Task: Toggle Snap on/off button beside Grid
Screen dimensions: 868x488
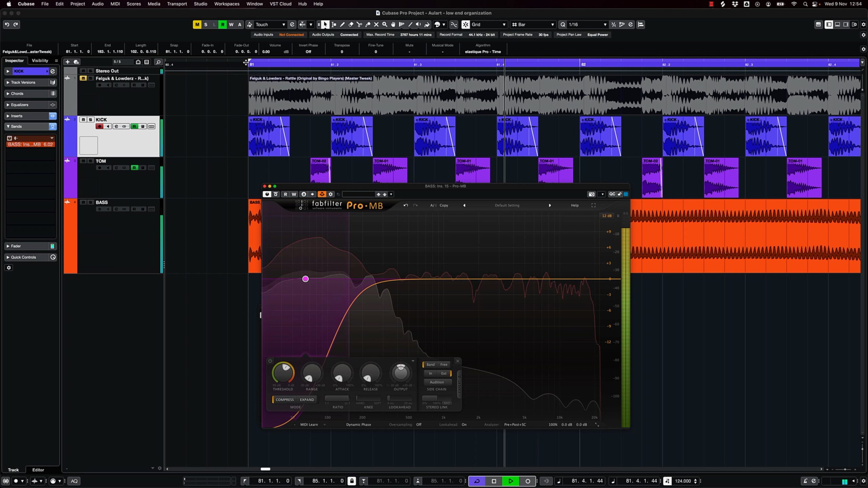Action: [466, 24]
